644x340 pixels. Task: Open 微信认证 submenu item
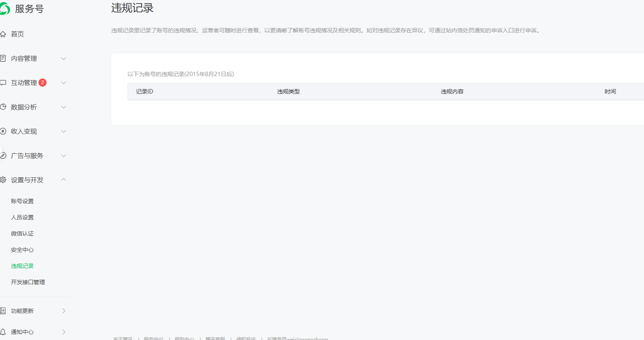point(22,234)
